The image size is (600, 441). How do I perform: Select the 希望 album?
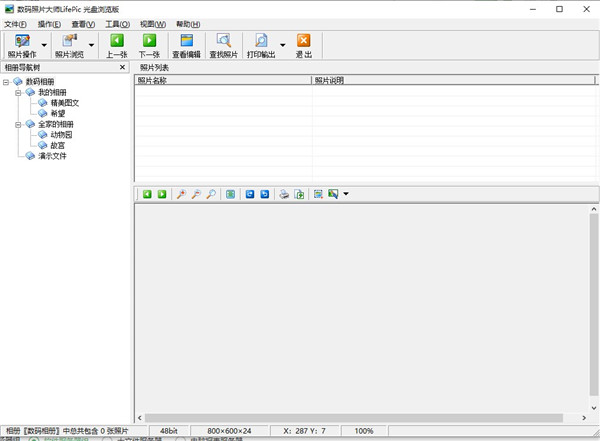pos(58,113)
